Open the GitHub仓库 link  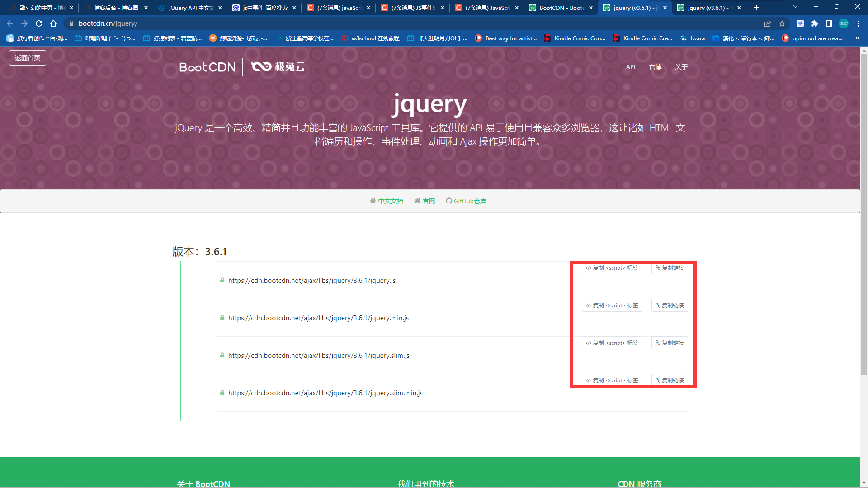coord(466,201)
